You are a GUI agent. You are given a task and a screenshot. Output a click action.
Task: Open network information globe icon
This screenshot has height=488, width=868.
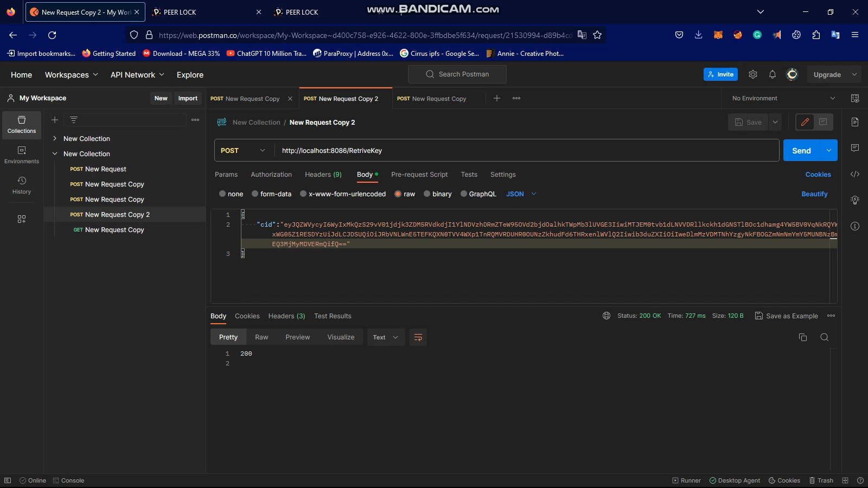coord(607,316)
